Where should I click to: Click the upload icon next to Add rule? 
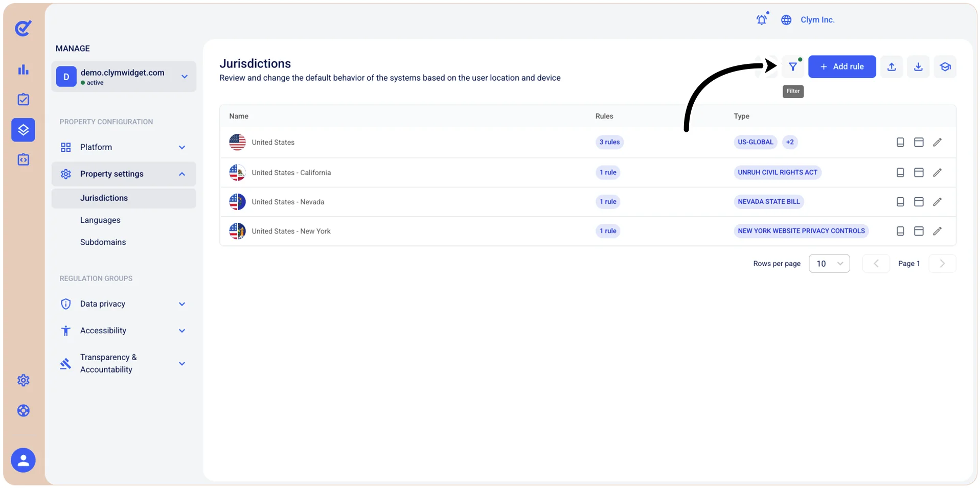point(892,66)
